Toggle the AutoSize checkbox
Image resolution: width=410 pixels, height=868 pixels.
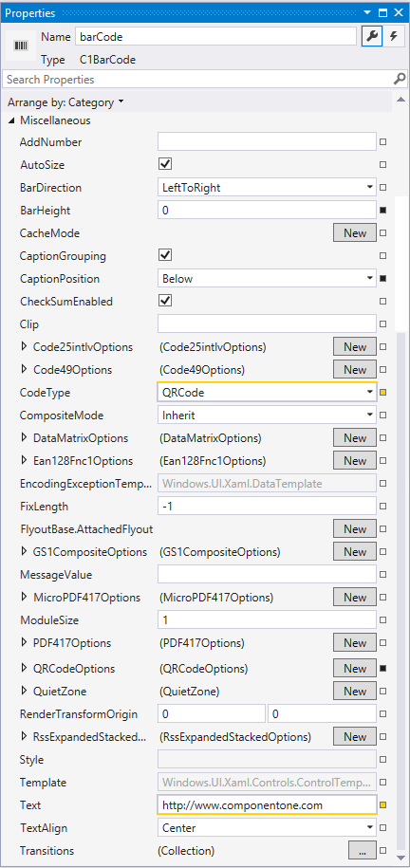coord(165,164)
